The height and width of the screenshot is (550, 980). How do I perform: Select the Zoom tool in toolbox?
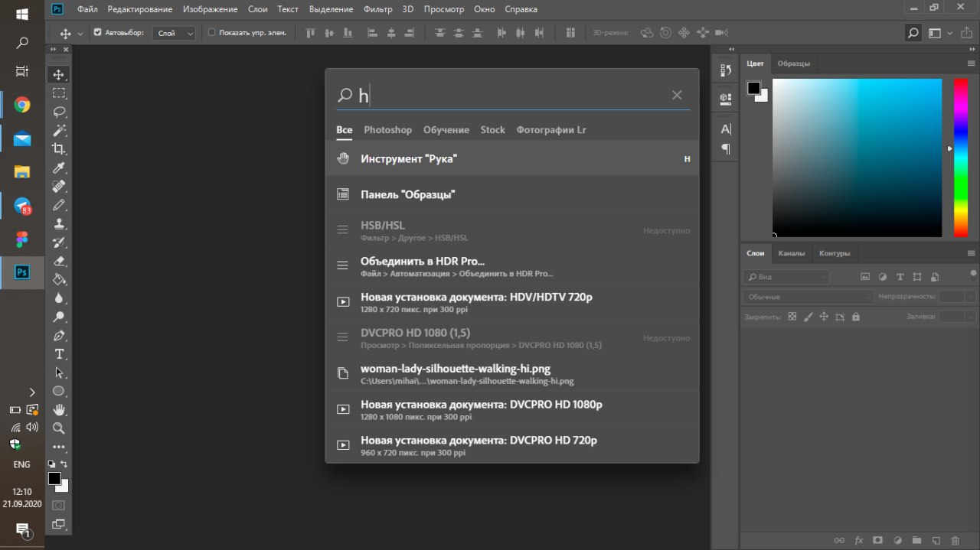[x=59, y=428]
